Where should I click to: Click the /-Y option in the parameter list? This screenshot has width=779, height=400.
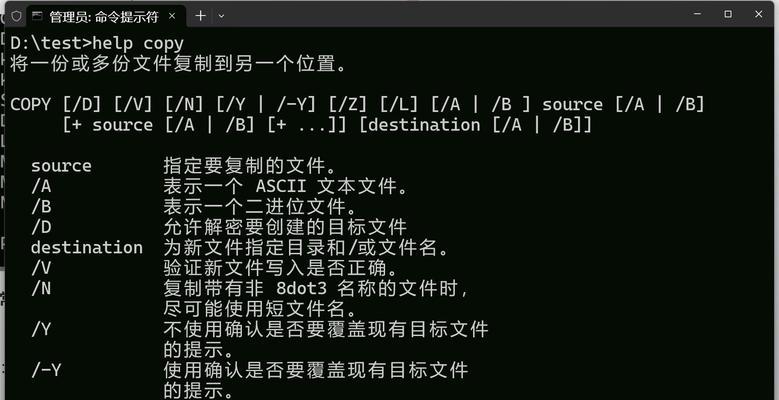pyautogui.click(x=46, y=370)
